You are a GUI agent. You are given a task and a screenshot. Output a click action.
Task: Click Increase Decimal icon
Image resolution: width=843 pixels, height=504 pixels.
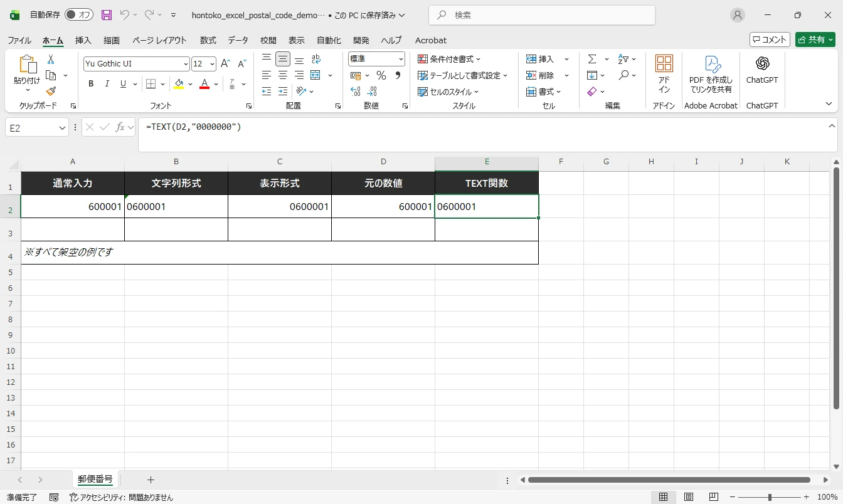pos(356,92)
